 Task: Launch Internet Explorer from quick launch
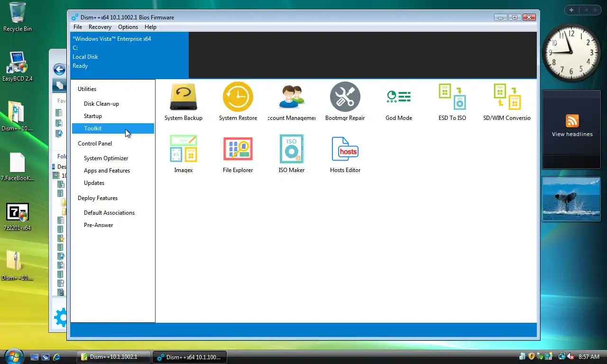[56, 357]
